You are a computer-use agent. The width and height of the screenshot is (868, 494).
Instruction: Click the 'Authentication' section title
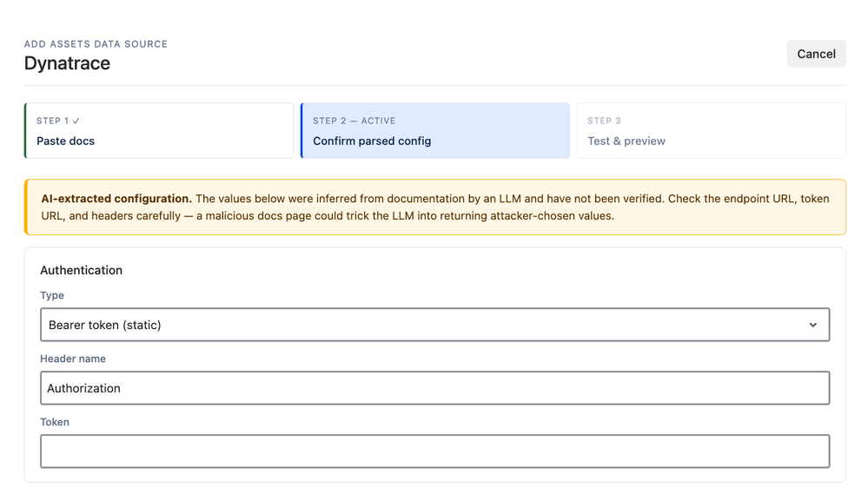click(x=82, y=270)
